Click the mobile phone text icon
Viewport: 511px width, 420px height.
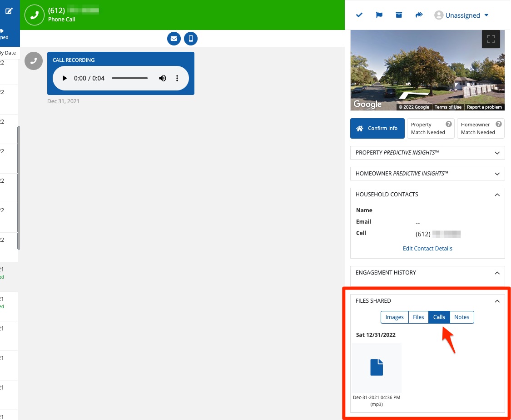(x=191, y=39)
